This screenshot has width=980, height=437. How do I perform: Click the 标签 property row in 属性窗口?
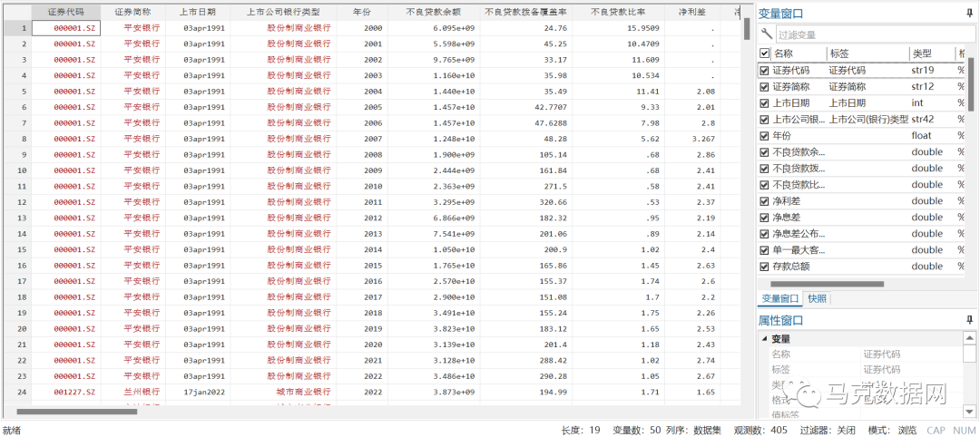point(859,370)
